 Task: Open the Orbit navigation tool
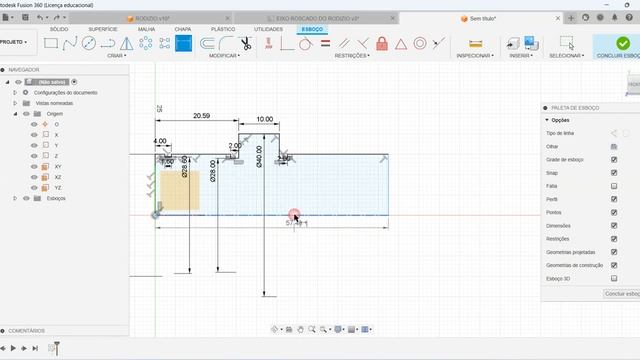(275, 329)
